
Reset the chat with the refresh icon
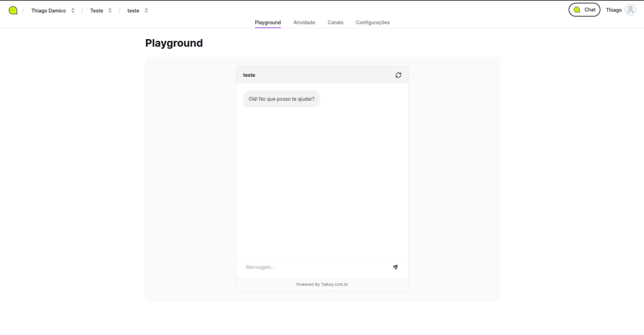pos(398,75)
